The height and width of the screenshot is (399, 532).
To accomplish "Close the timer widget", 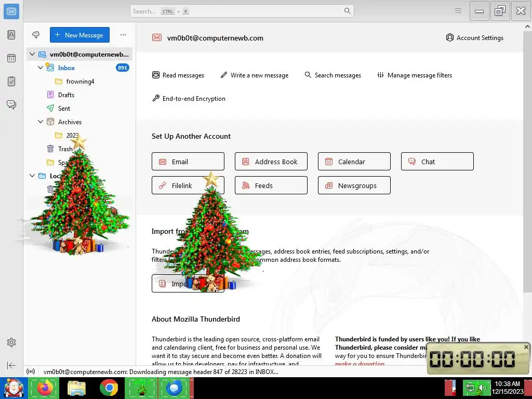I will 526,347.
